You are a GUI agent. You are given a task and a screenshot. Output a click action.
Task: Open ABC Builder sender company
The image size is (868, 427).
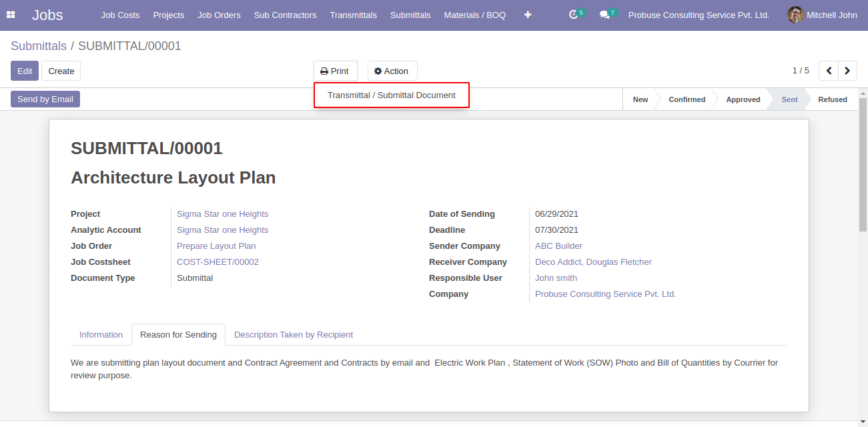(558, 246)
